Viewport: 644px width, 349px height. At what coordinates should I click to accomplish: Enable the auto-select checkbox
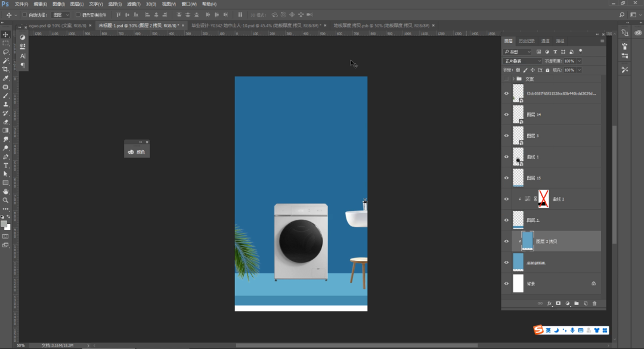click(x=24, y=15)
